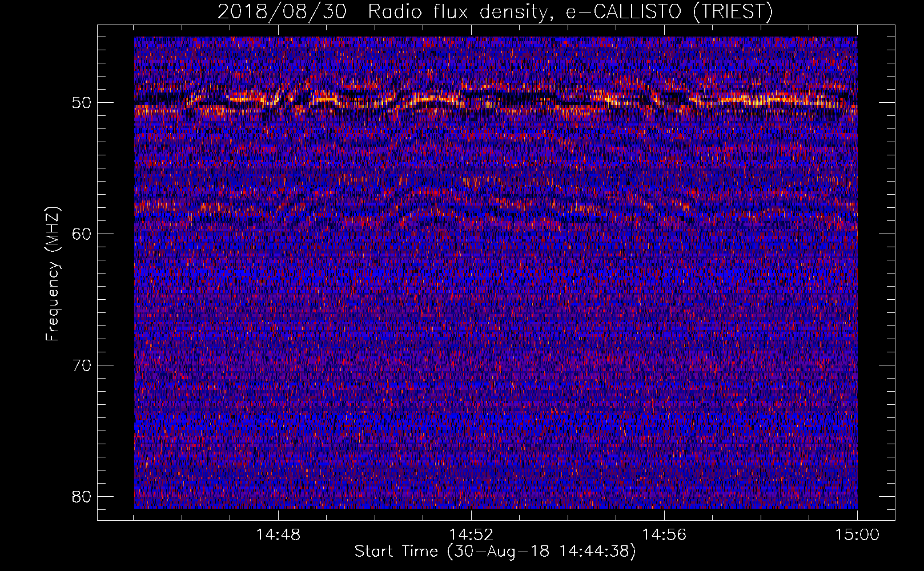The image size is (924, 571).
Task: Click the 80 MHz frequency tick label
Action: [82, 497]
